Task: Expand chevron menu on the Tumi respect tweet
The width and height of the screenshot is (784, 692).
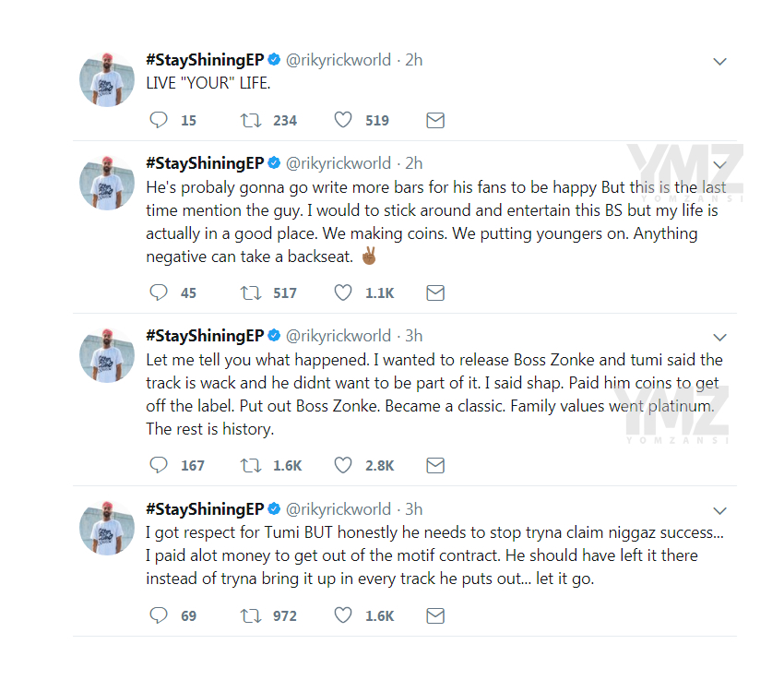Action: pos(719,510)
